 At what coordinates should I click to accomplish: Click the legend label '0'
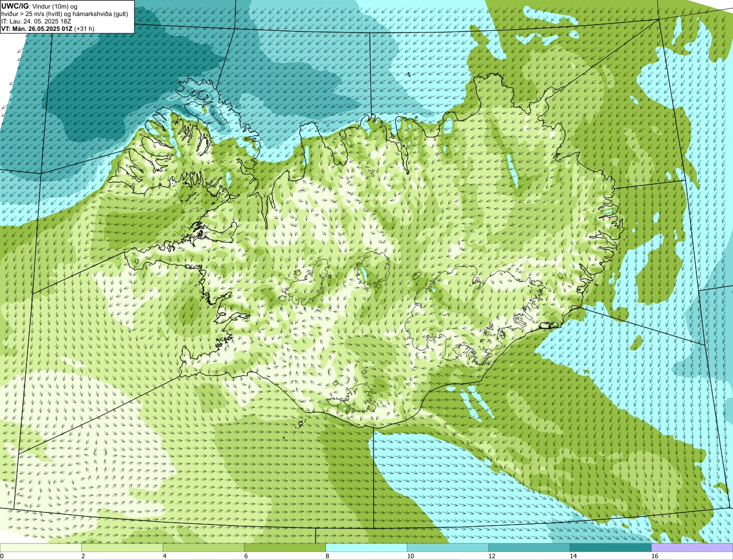2,556
